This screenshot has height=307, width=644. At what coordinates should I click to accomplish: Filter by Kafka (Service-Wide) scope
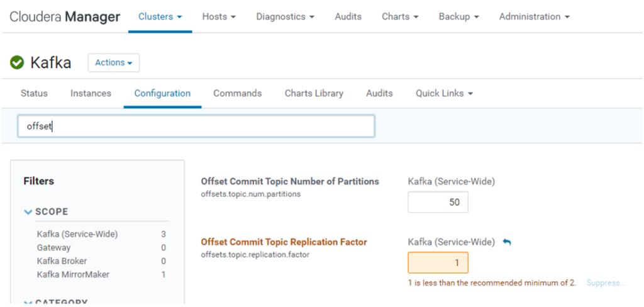(77, 234)
